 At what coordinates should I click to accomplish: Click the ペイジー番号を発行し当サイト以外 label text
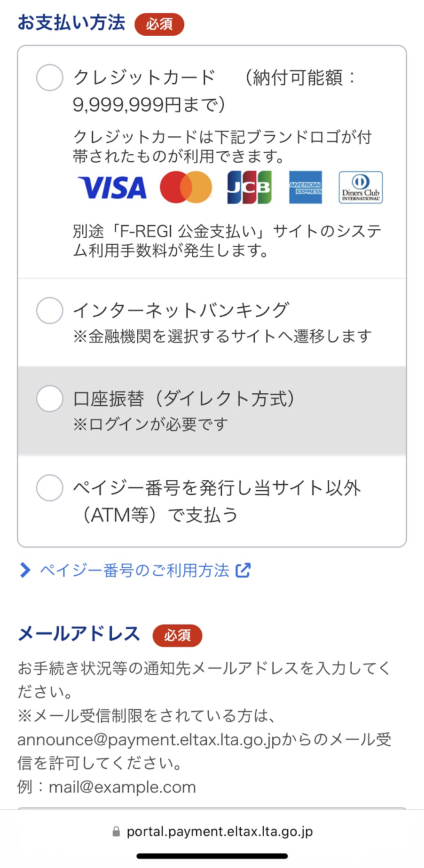click(x=217, y=488)
